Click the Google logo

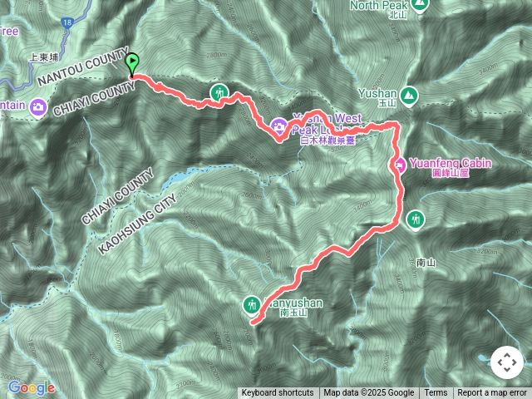click(x=32, y=388)
